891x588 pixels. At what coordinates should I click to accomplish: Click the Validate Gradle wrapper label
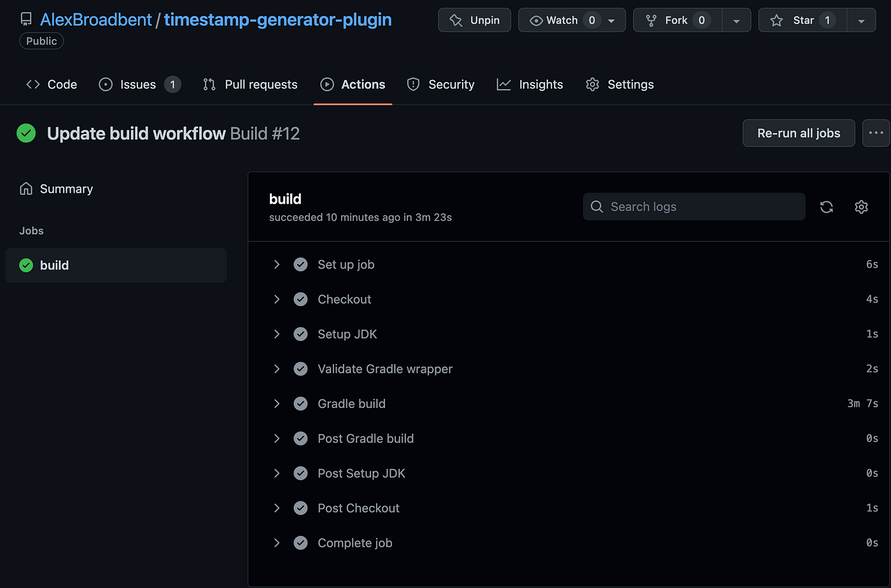[x=385, y=369]
